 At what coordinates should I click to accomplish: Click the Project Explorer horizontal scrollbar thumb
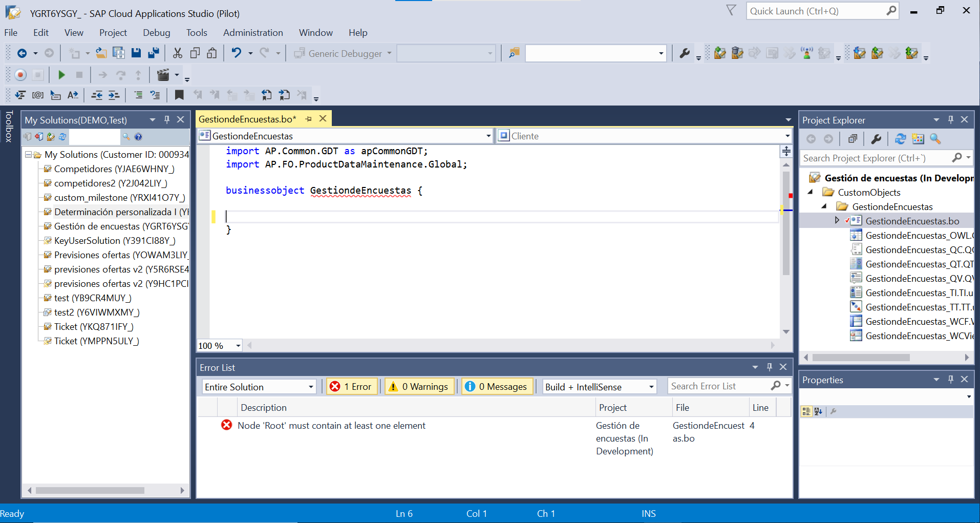861,357
